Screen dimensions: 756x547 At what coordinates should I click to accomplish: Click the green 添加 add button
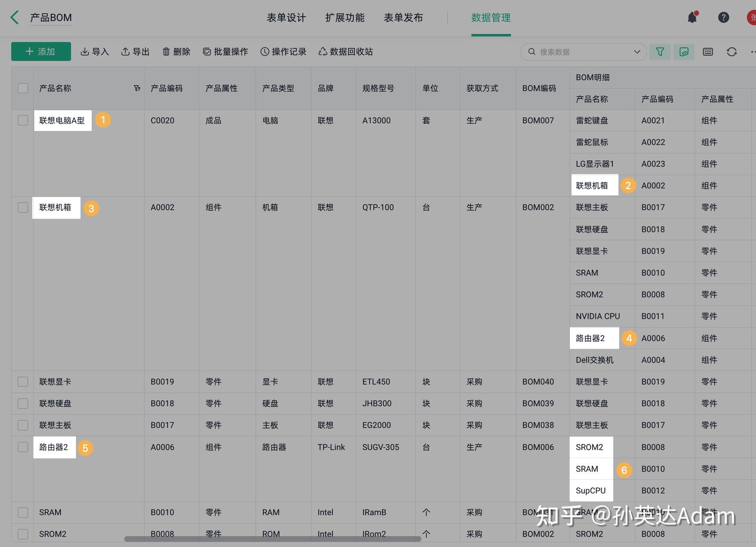(x=41, y=51)
